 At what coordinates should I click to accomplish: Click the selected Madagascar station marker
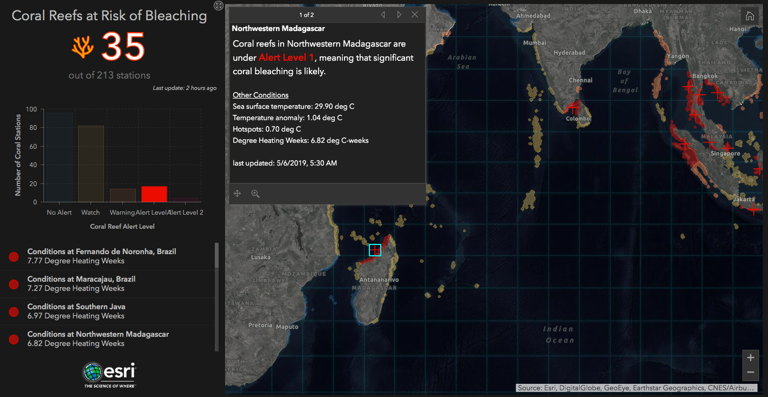click(375, 250)
